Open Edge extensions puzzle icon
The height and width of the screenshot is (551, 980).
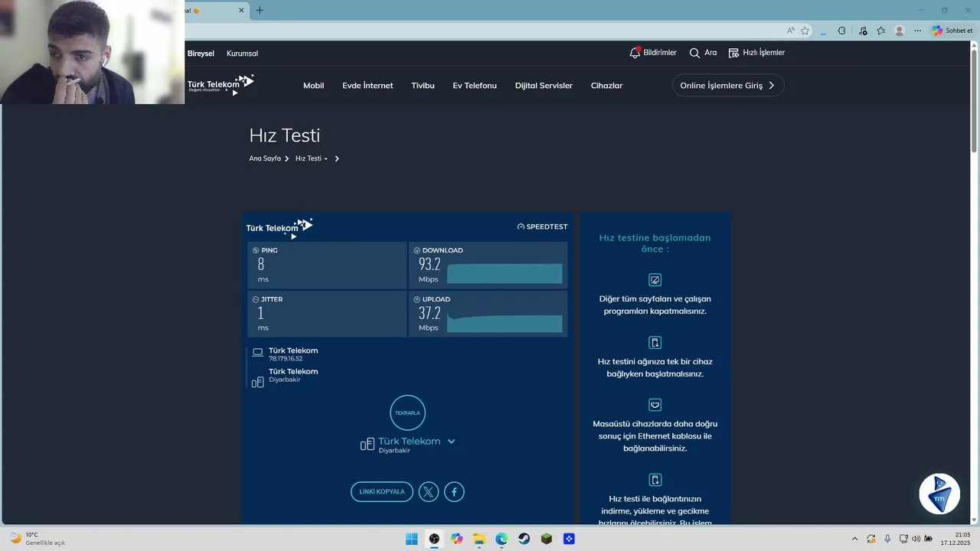842,31
